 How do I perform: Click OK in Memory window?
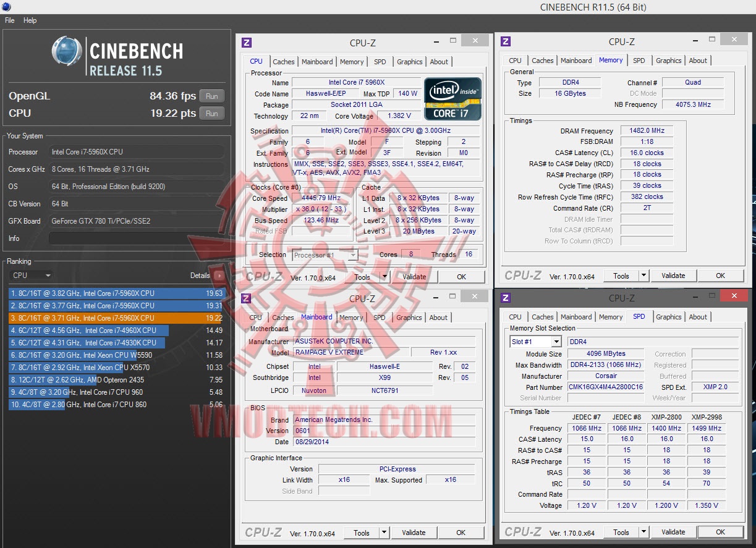pos(721,276)
